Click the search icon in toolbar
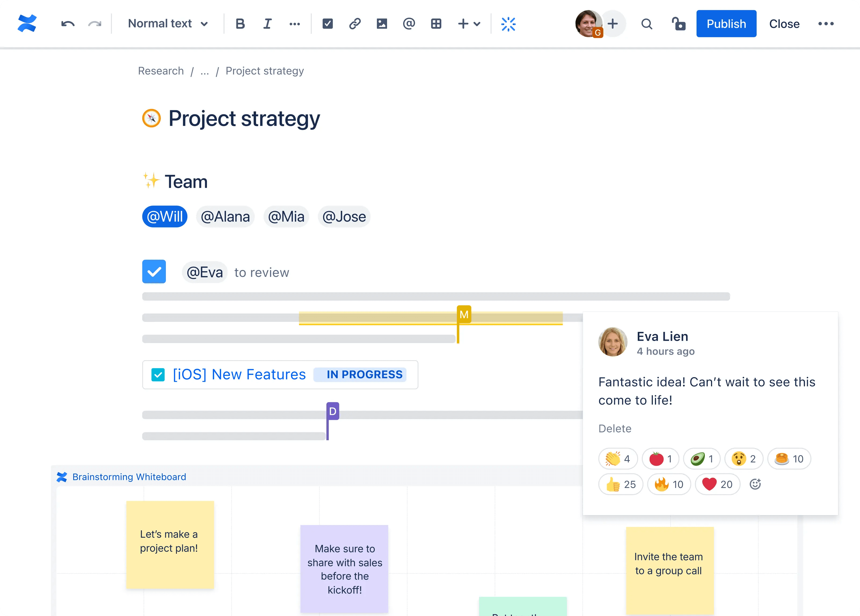The image size is (860, 616). click(x=645, y=24)
